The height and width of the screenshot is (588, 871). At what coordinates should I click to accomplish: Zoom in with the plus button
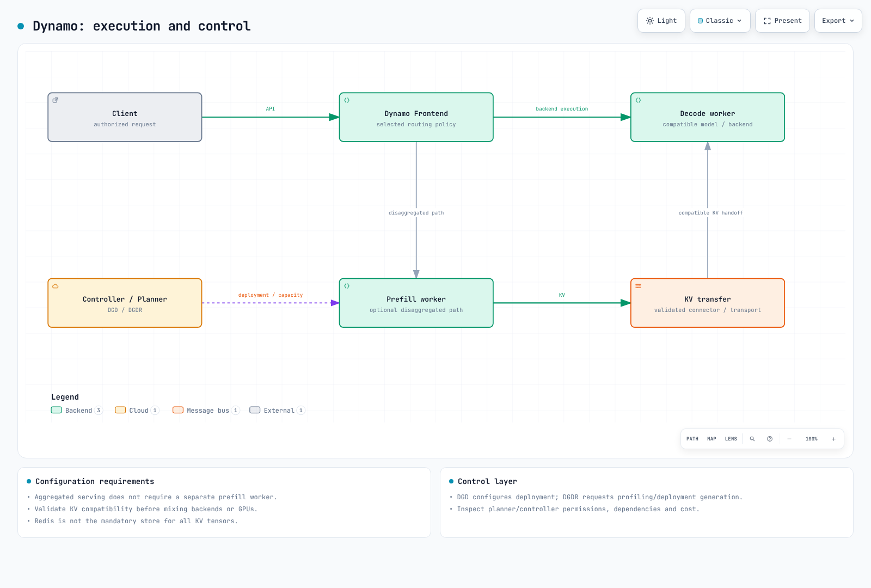click(x=833, y=439)
